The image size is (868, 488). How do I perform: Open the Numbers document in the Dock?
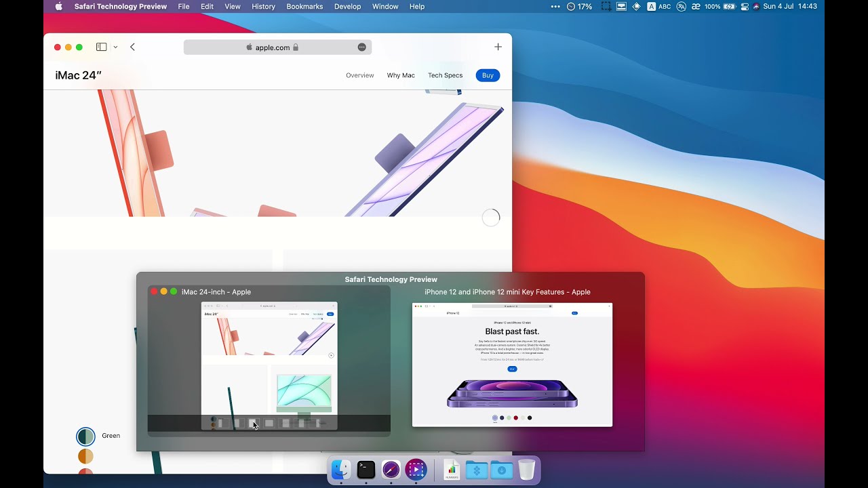pos(452,470)
